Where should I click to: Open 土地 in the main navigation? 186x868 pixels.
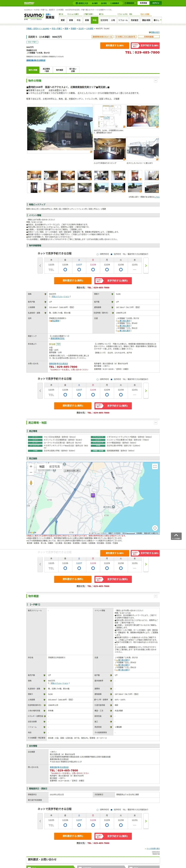point(113,20)
